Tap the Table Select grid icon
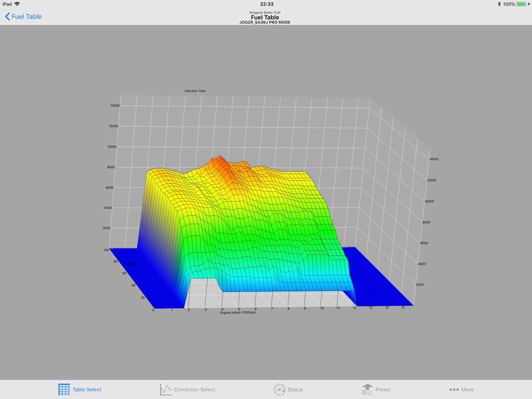Image resolution: width=532 pixels, height=399 pixels. click(64, 390)
